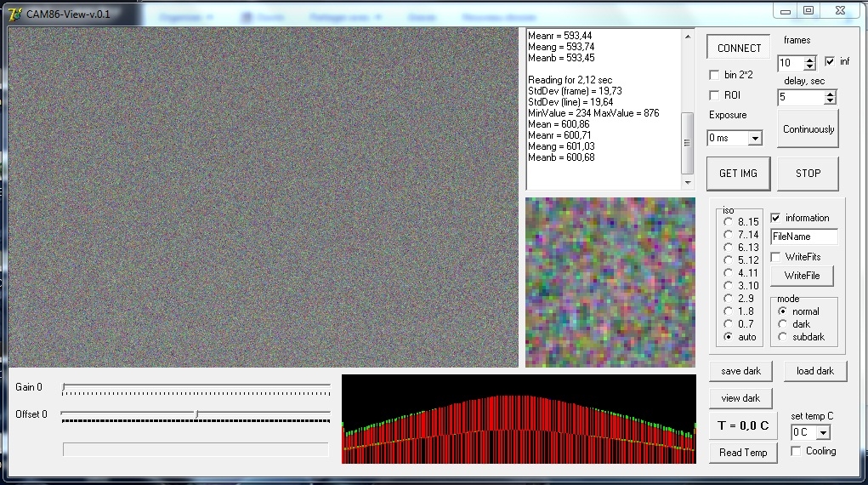The height and width of the screenshot is (485, 868).
Task: Click the FileName text field
Action: pyautogui.click(x=803, y=237)
